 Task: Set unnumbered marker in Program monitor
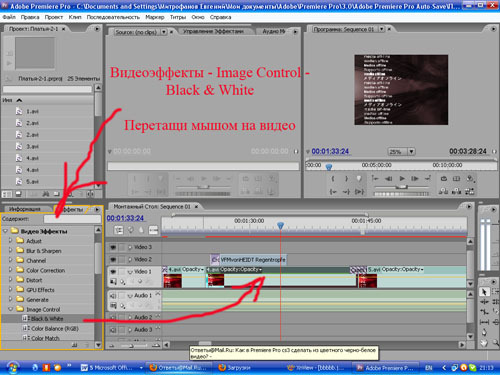(x=359, y=179)
